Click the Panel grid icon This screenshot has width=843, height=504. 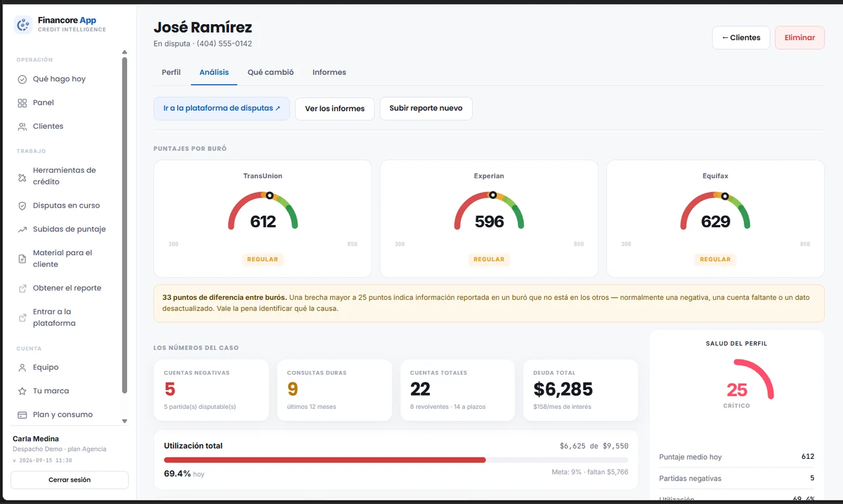coord(22,103)
